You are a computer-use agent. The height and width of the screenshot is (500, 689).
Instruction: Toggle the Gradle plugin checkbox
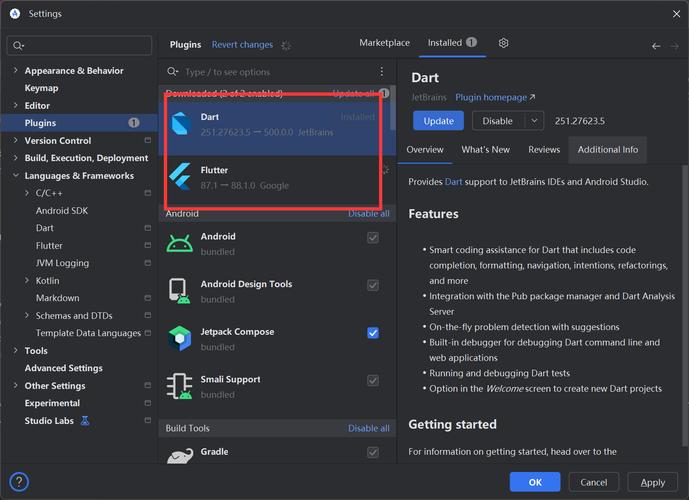373,452
